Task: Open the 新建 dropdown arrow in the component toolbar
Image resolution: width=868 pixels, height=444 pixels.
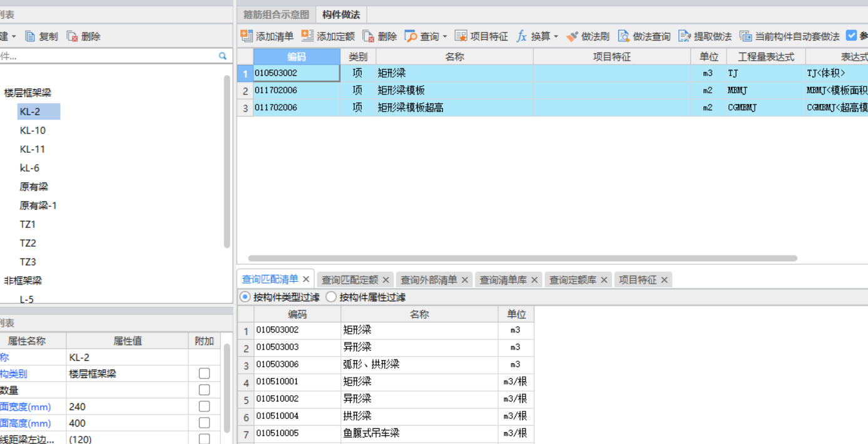Action: 14,37
